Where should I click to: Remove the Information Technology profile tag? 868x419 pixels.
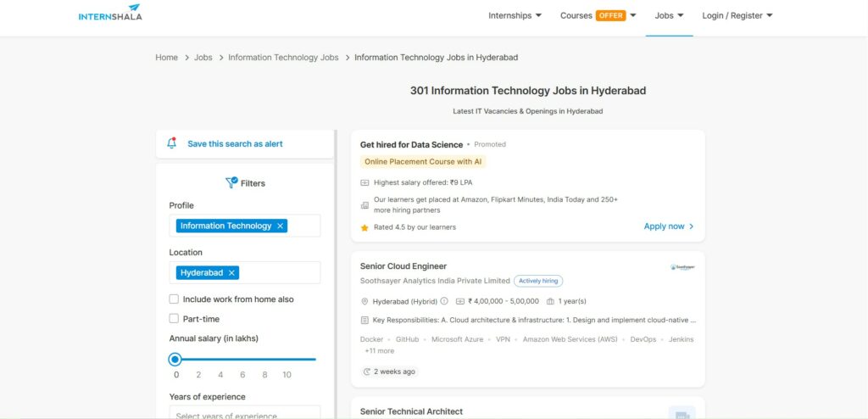pyautogui.click(x=281, y=226)
